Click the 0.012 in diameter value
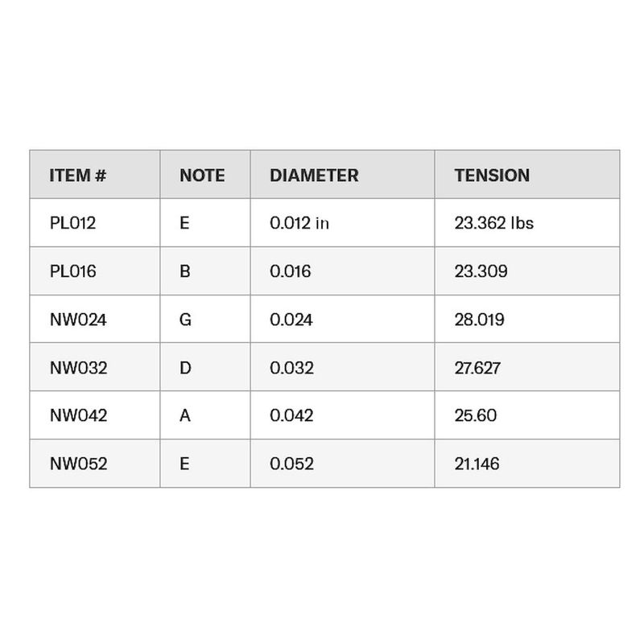 tap(299, 223)
